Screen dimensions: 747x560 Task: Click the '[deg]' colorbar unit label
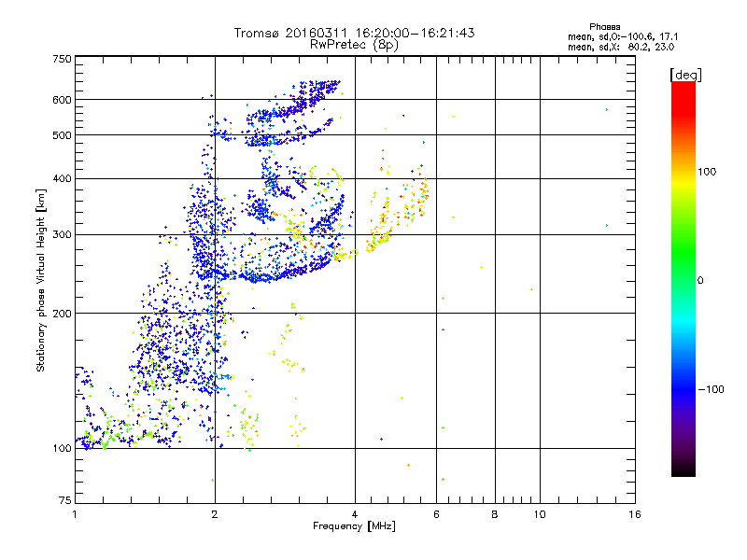(x=685, y=75)
